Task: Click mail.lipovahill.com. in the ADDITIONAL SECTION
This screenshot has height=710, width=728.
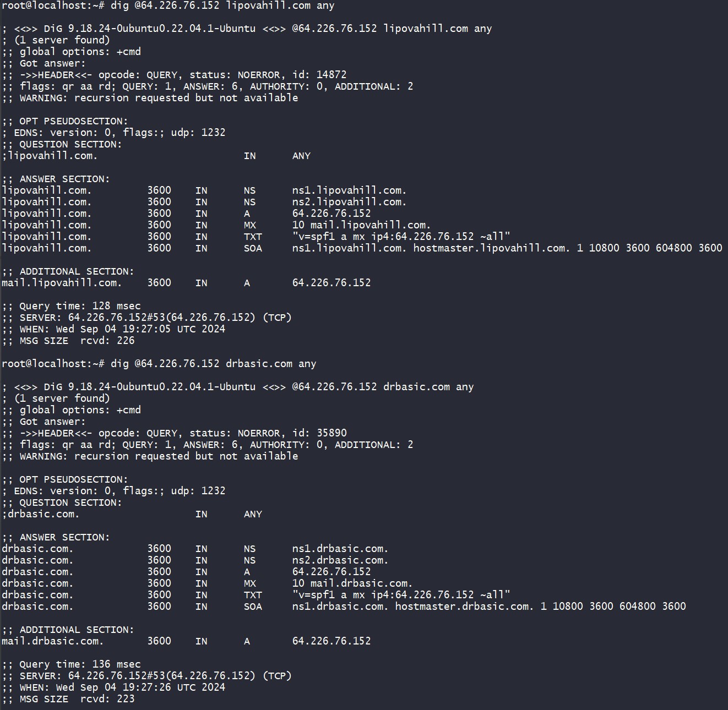Action: [62, 283]
